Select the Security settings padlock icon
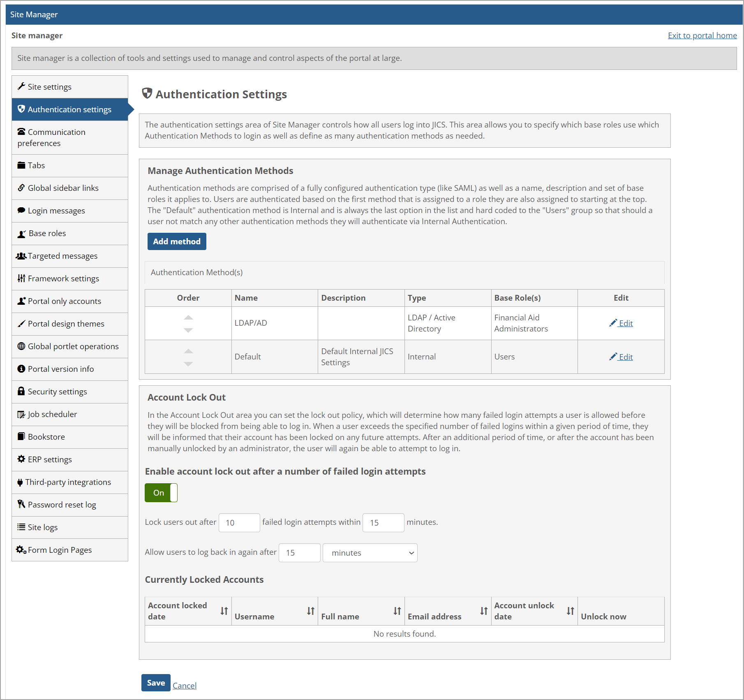 pyautogui.click(x=21, y=391)
